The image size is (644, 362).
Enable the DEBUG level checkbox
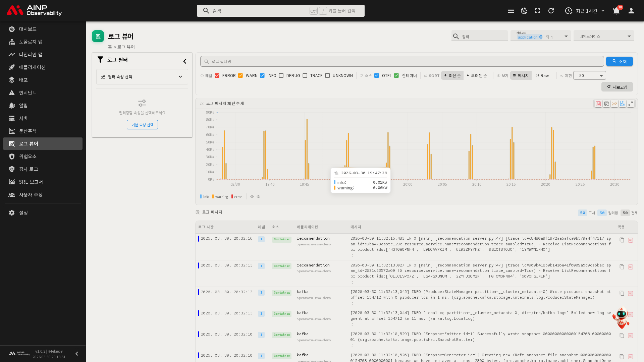point(281,76)
